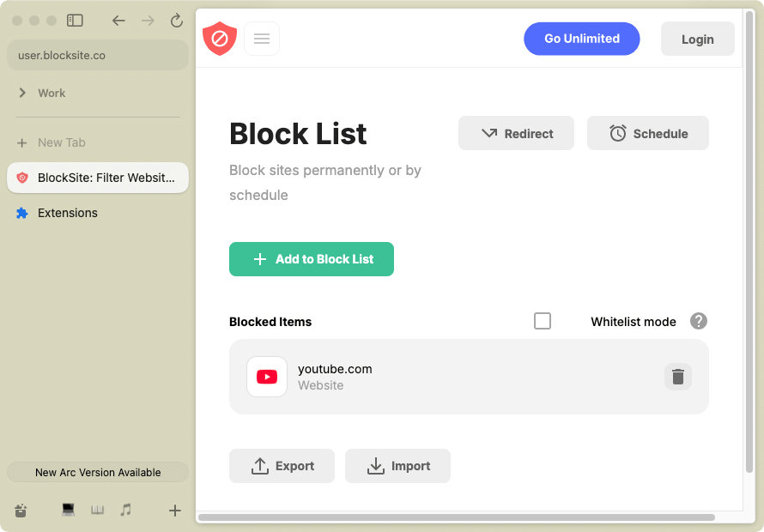The height and width of the screenshot is (532, 764).
Task: Open the Redirect settings button
Action: tap(516, 133)
